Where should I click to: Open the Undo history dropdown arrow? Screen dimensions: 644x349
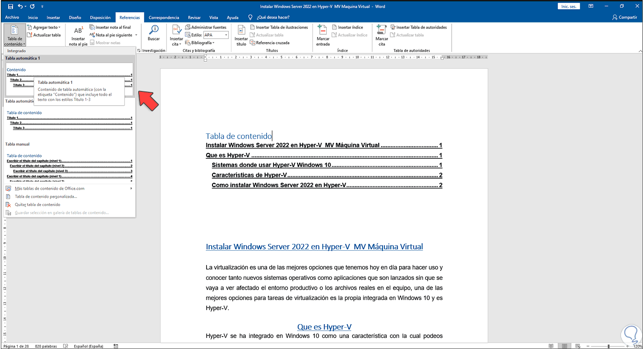click(25, 6)
